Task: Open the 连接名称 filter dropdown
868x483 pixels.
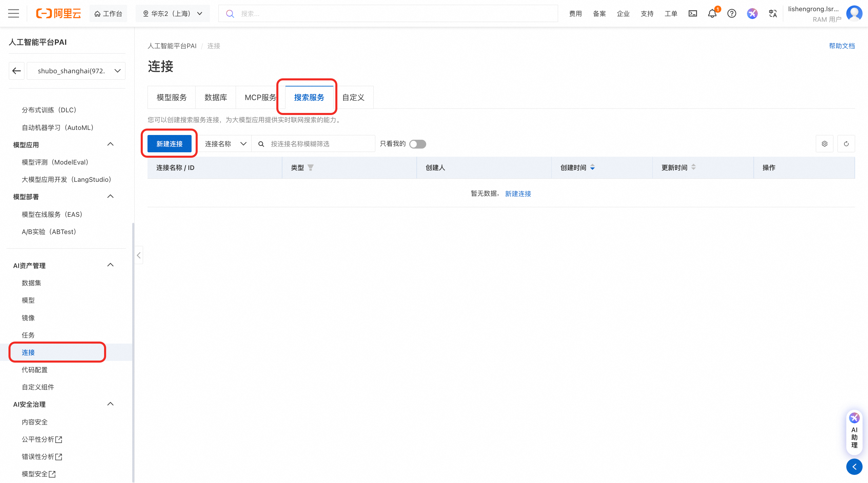Action: [x=225, y=144]
